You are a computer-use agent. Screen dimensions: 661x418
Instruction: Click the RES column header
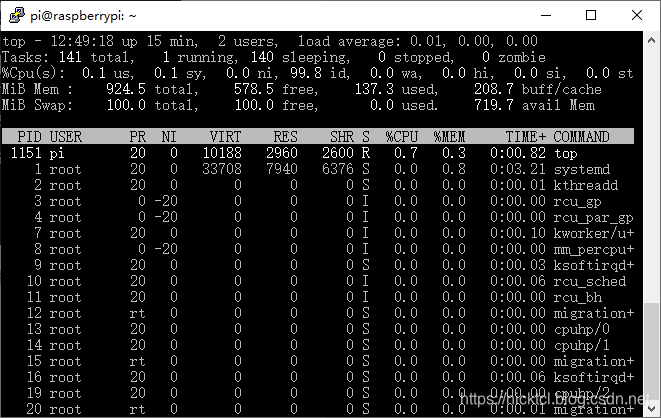(x=285, y=137)
